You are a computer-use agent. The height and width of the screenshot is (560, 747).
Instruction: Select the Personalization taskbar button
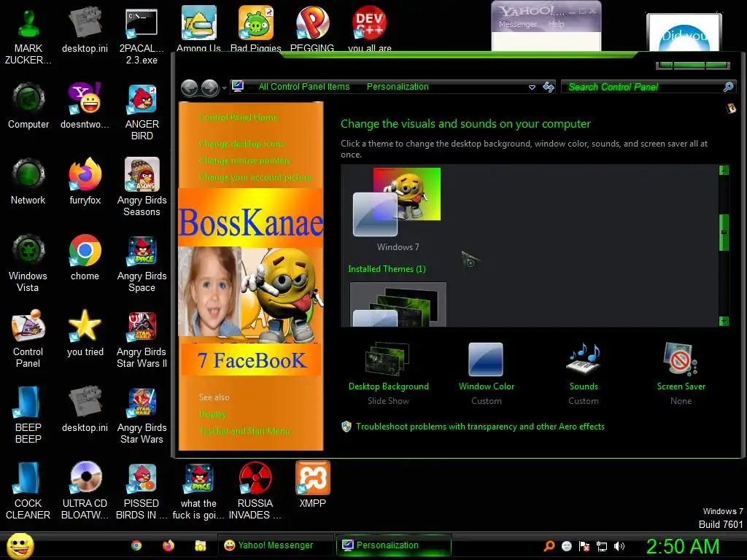393,545
